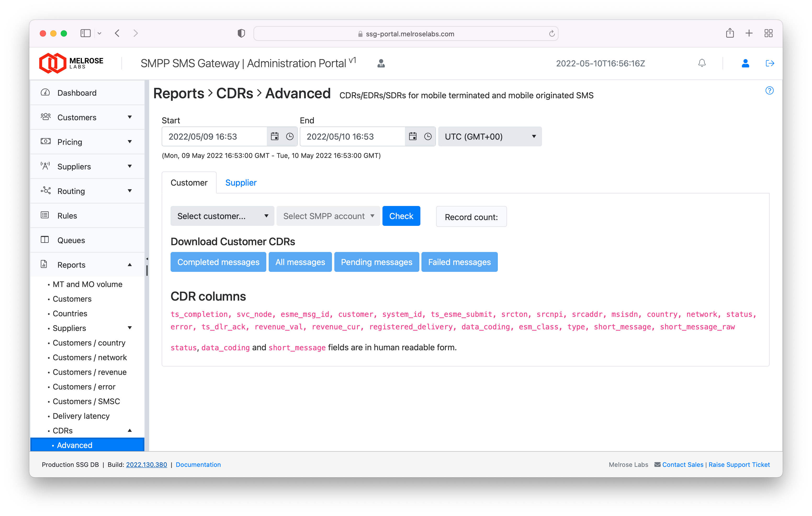Collapse the sidebar with splitter arrow

tap(147, 259)
